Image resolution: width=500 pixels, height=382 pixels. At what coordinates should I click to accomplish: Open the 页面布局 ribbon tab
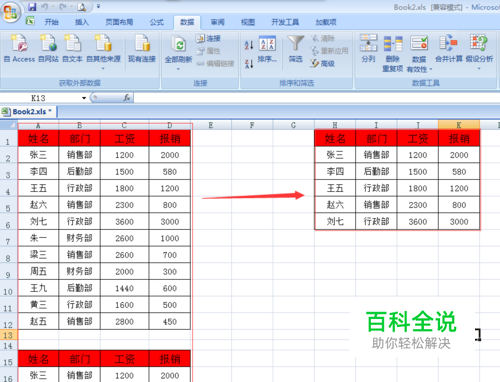(x=119, y=22)
